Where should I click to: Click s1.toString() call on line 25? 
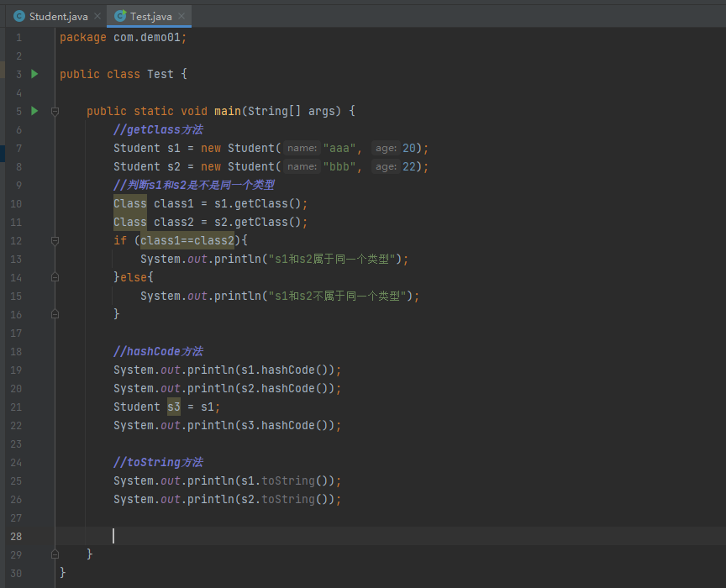[x=284, y=481]
